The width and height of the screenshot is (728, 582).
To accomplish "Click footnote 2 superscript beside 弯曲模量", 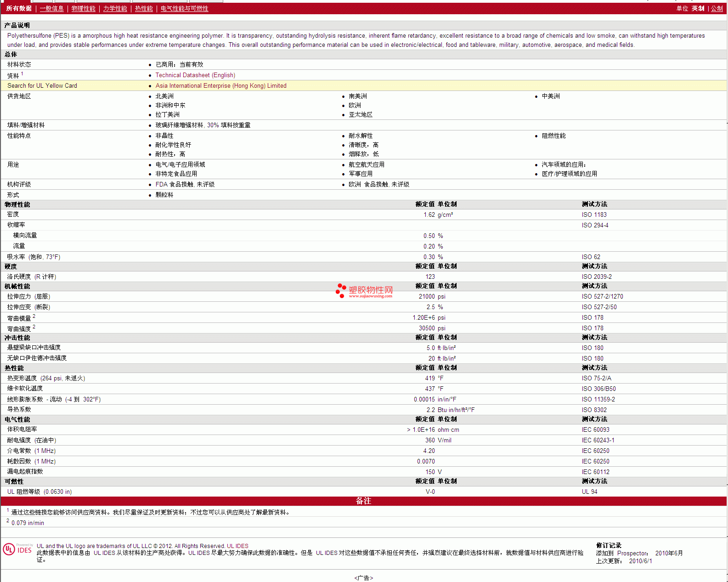I will [34, 316].
